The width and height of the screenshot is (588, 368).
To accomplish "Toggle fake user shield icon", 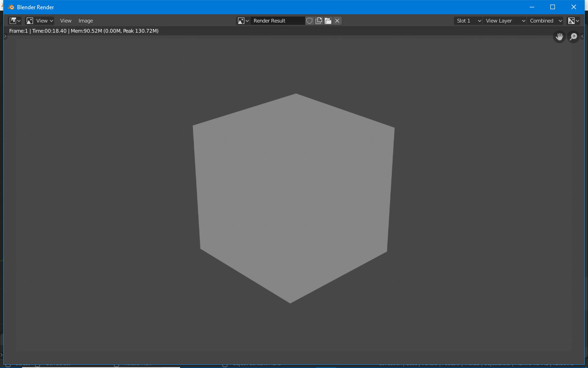I will pos(310,21).
